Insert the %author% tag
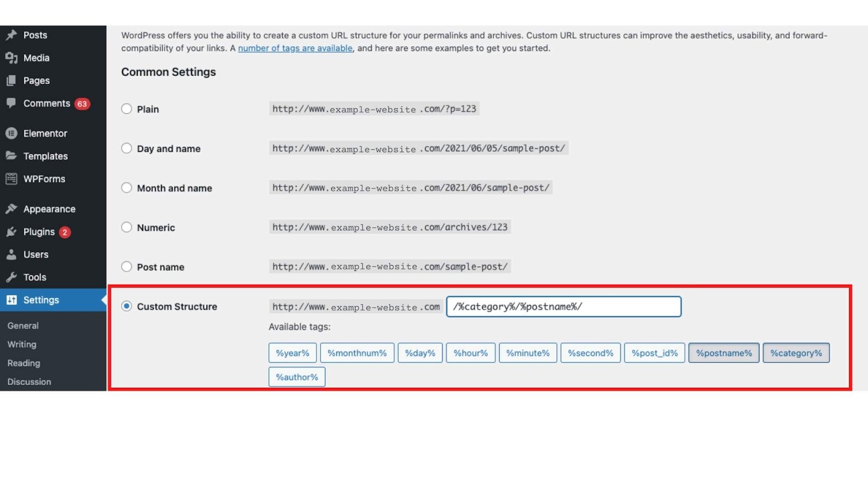The image size is (868, 488). point(297,377)
